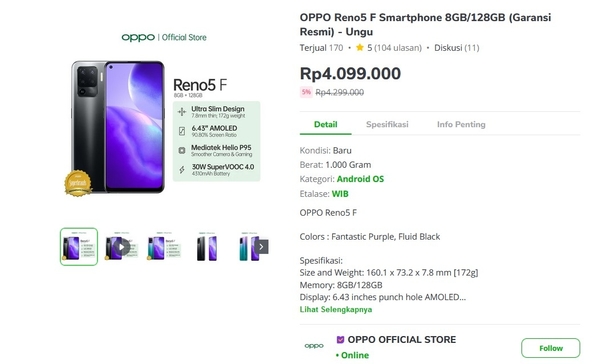Viewport: 607px width, 364px height.
Task: Open Diskusi (11) discussions
Action: (456, 48)
